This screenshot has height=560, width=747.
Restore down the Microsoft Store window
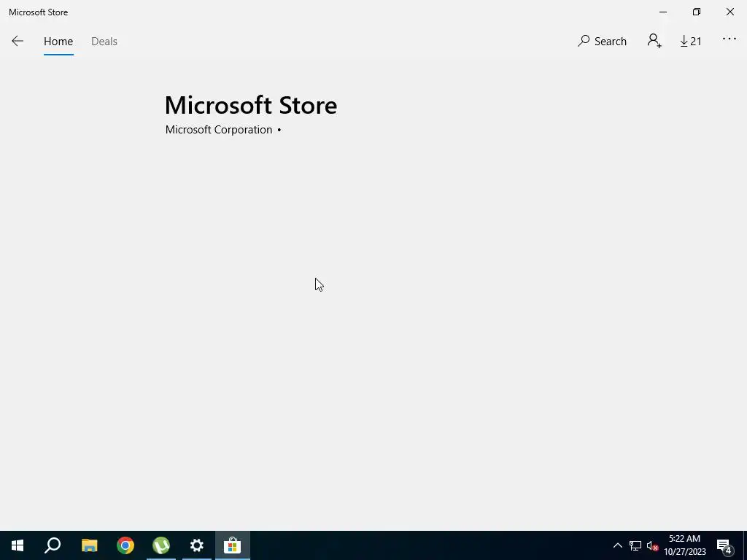[x=697, y=12]
